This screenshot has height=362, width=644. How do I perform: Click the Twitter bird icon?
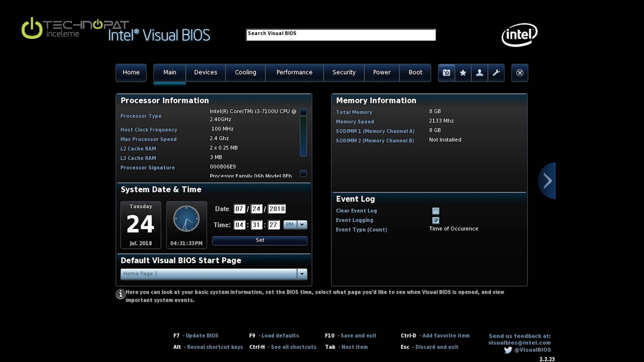tap(508, 350)
